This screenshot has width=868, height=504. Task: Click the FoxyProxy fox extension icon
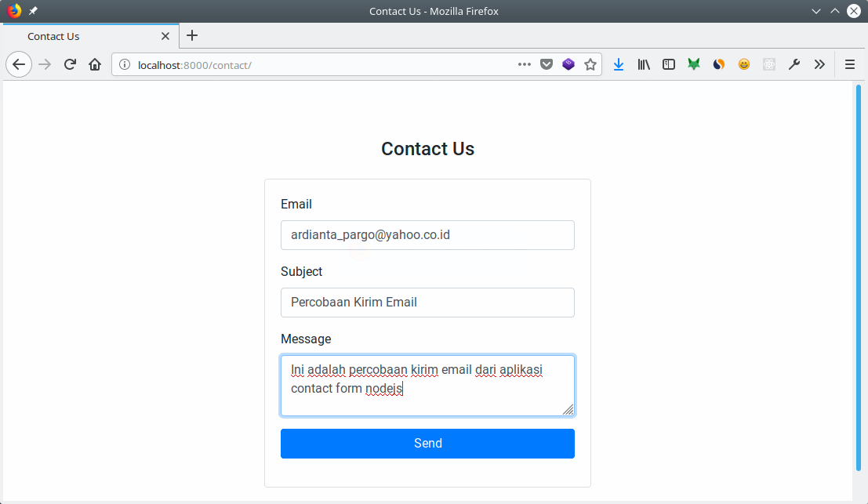(694, 64)
